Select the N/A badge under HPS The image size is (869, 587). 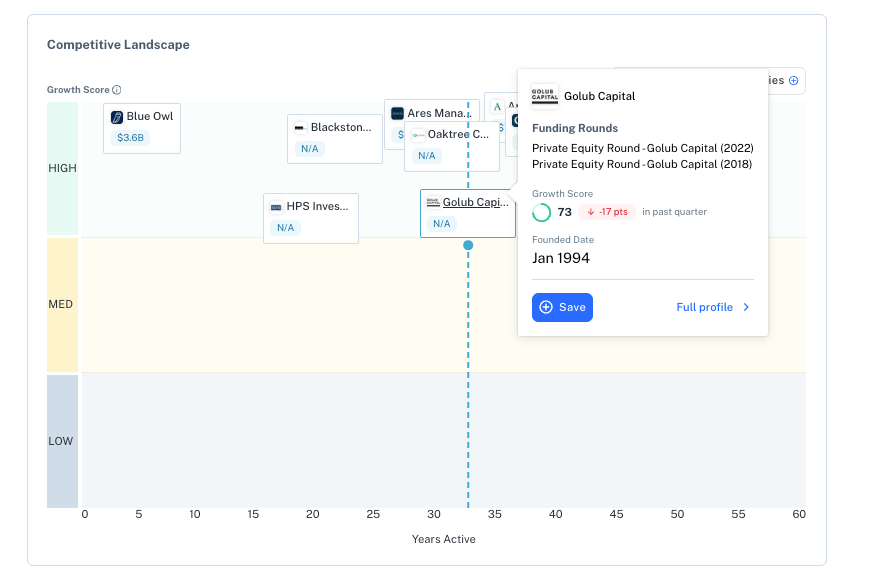coord(285,227)
